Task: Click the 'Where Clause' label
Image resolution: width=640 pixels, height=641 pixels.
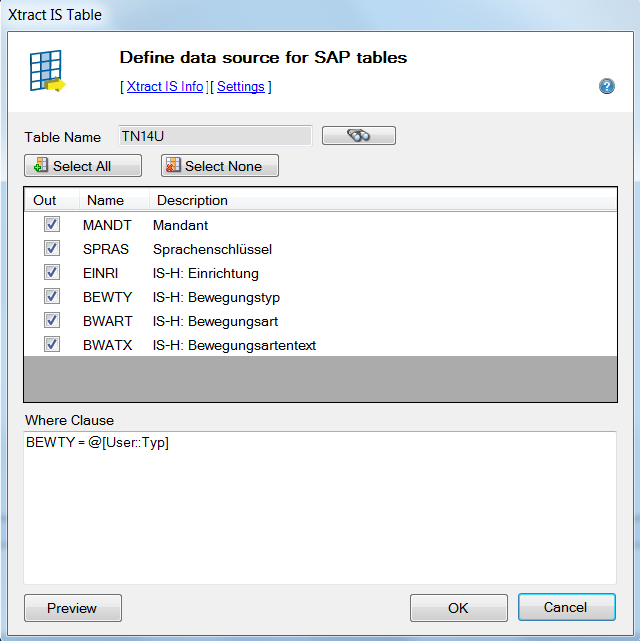Action: 69,420
